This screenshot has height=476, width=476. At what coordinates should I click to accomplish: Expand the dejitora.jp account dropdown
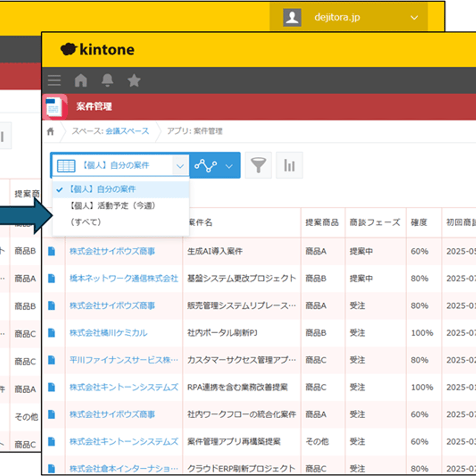coord(414,18)
